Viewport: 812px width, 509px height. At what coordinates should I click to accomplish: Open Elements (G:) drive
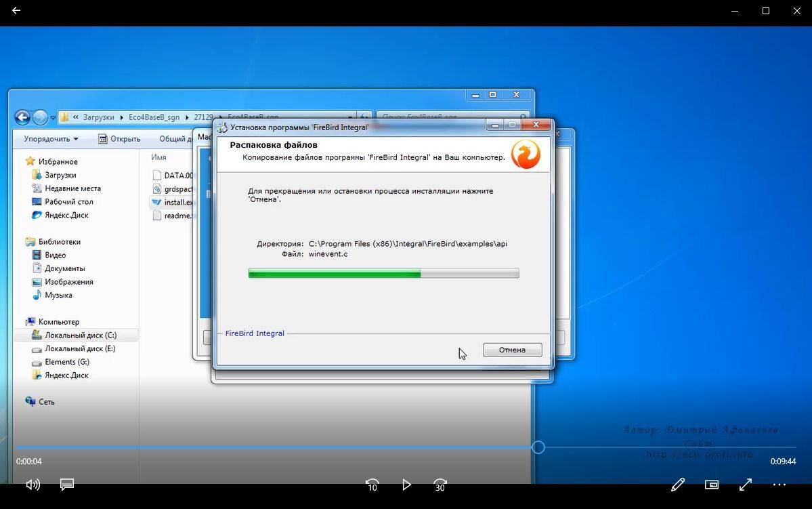coord(66,362)
